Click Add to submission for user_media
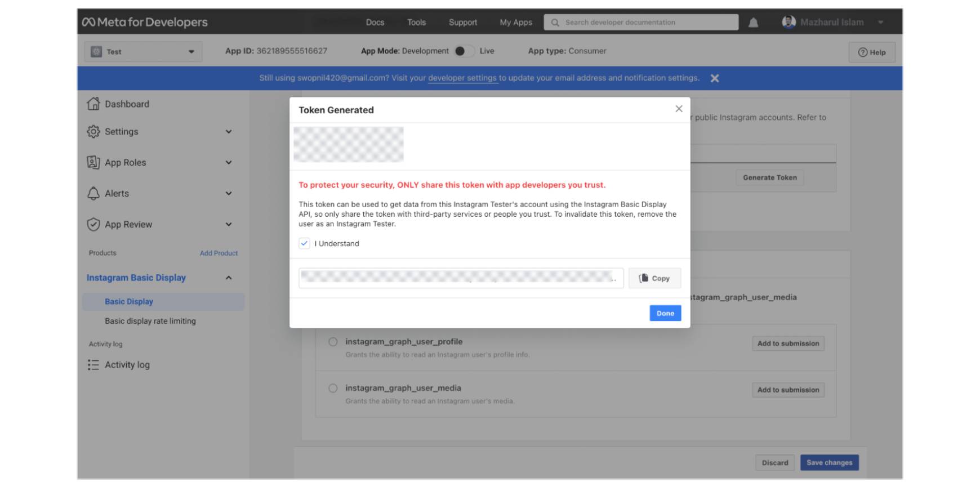Screen dimensions: 980x495 point(788,390)
